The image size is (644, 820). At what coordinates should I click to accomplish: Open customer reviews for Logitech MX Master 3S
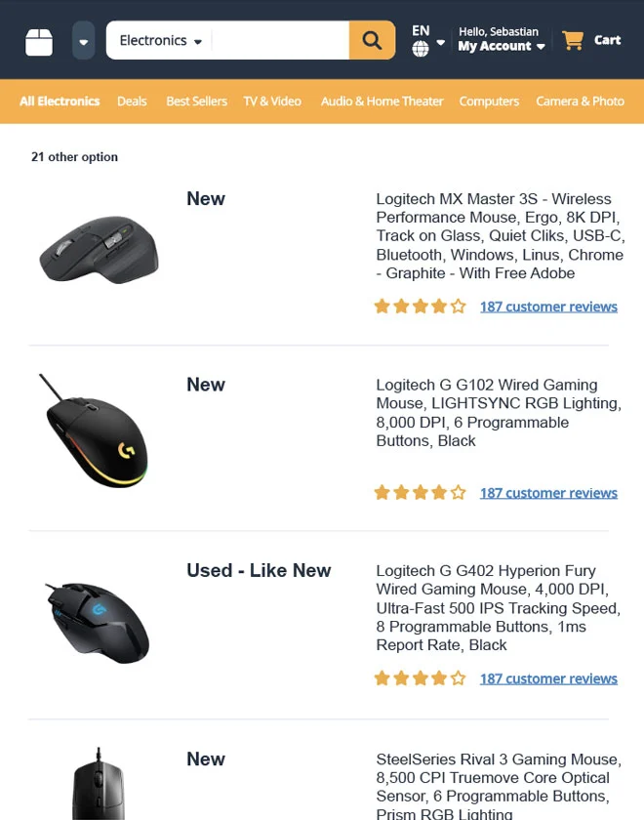pyautogui.click(x=548, y=307)
